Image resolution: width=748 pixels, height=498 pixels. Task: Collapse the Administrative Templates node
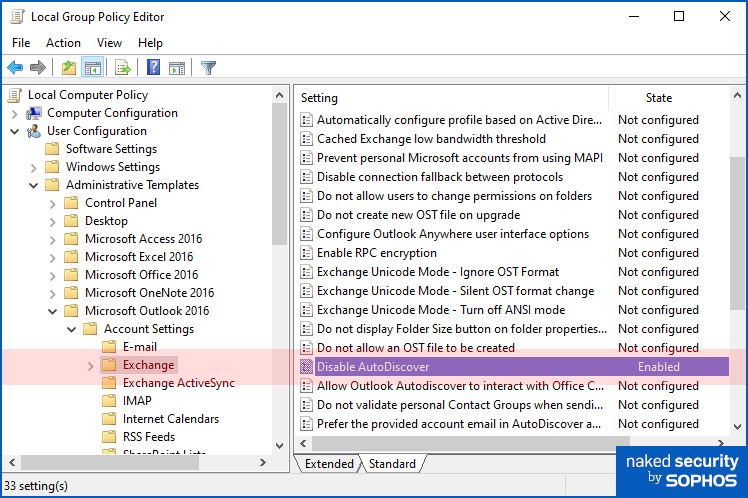[x=33, y=186]
